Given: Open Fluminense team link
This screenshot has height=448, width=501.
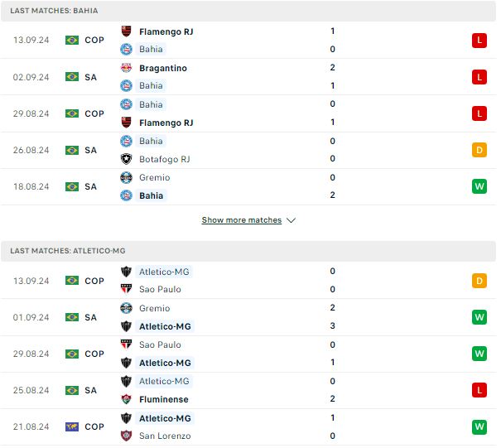Looking at the screenshot, I should pos(164,399).
